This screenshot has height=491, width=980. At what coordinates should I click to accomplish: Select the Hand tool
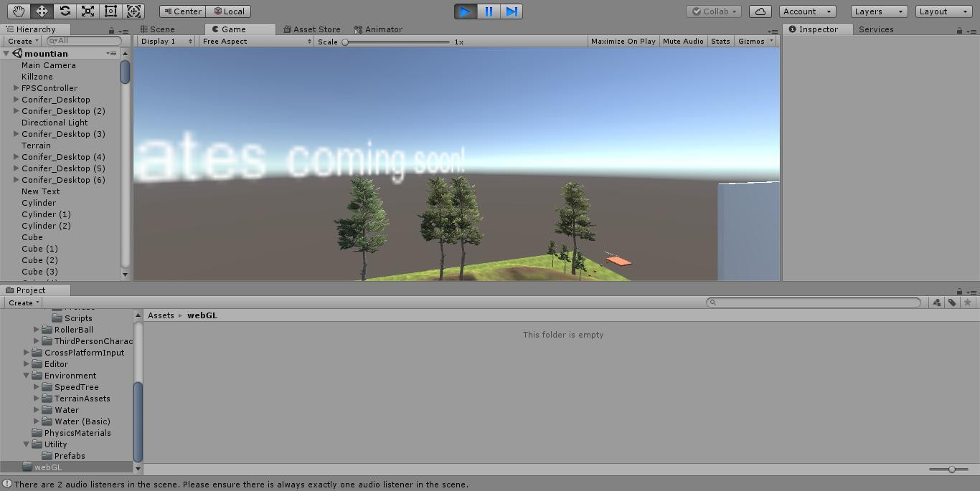19,11
